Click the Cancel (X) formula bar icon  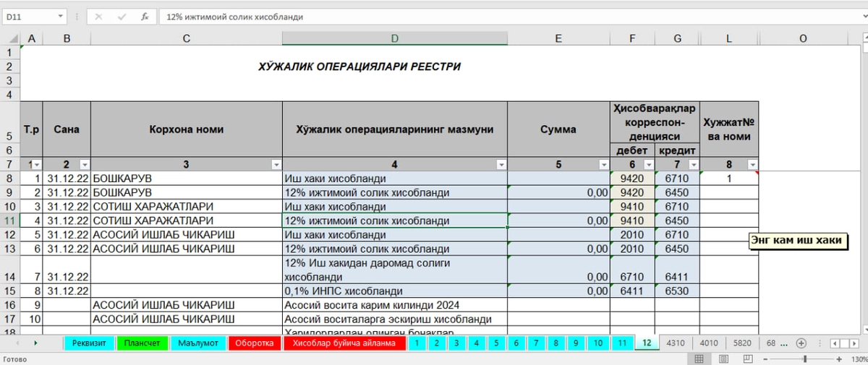point(98,16)
